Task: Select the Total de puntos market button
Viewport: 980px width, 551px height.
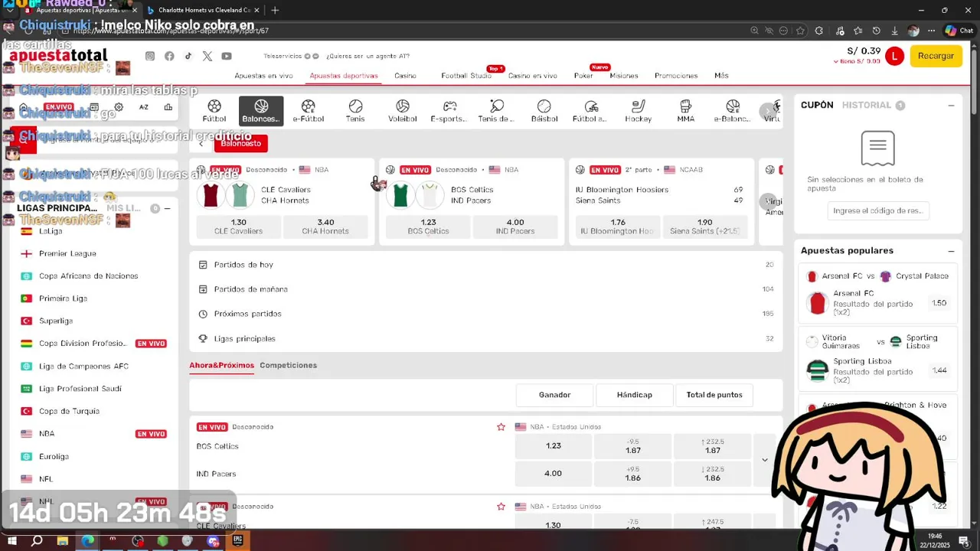Action: [714, 395]
